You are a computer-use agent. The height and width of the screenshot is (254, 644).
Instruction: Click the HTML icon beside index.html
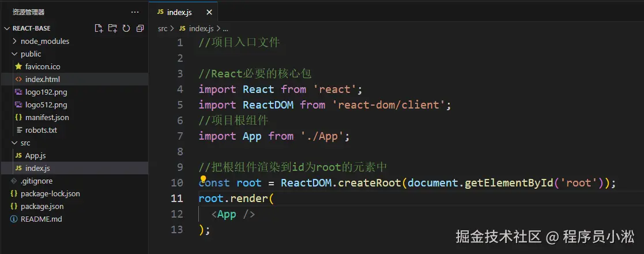18,79
